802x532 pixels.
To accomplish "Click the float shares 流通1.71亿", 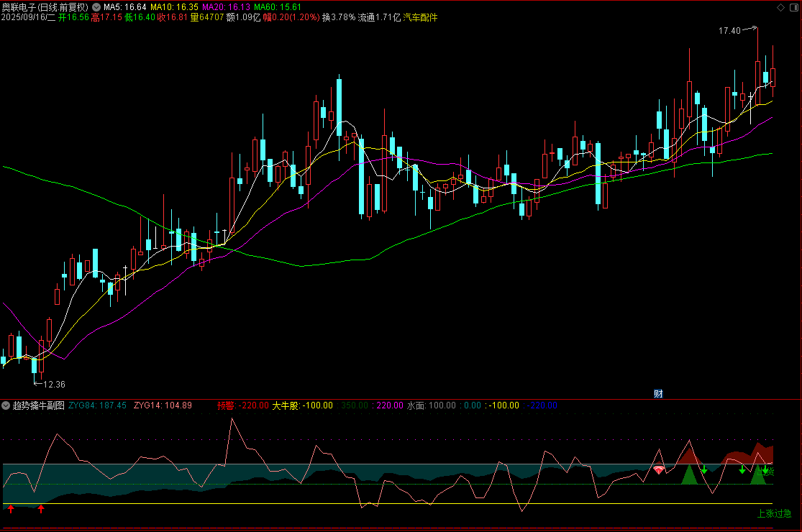I will coord(380,17).
